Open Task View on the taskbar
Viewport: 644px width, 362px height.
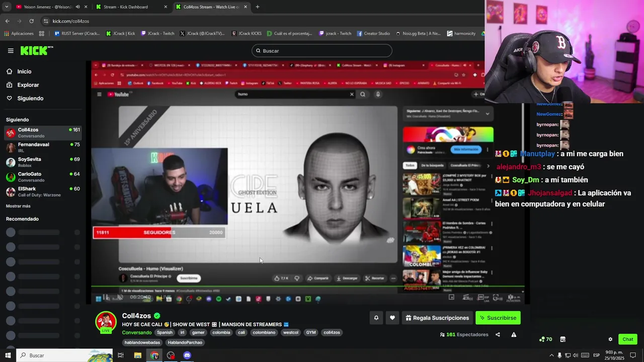click(121, 355)
